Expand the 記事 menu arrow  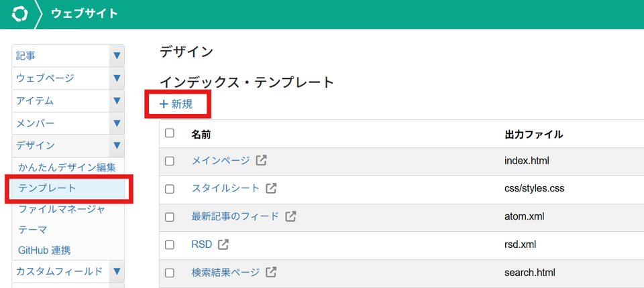point(117,56)
